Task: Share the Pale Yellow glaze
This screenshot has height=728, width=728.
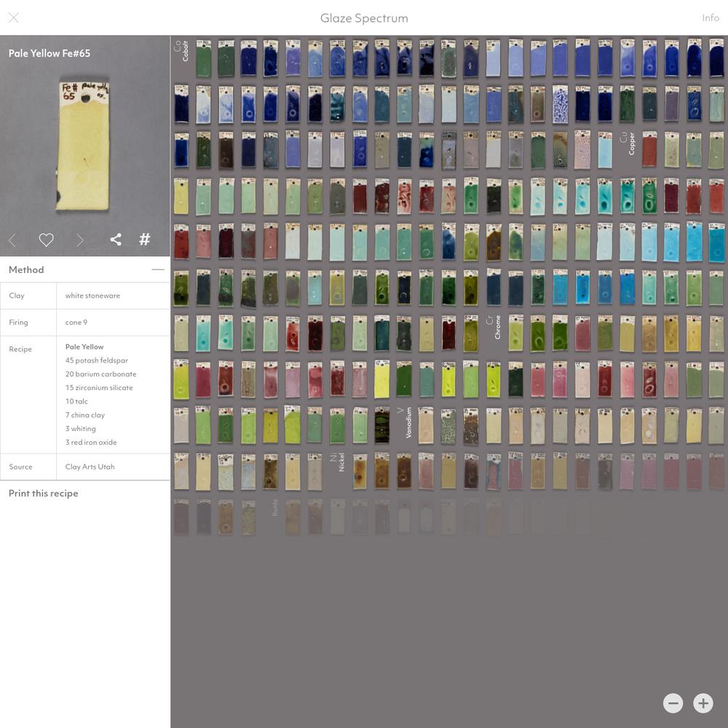Action: coord(116,240)
